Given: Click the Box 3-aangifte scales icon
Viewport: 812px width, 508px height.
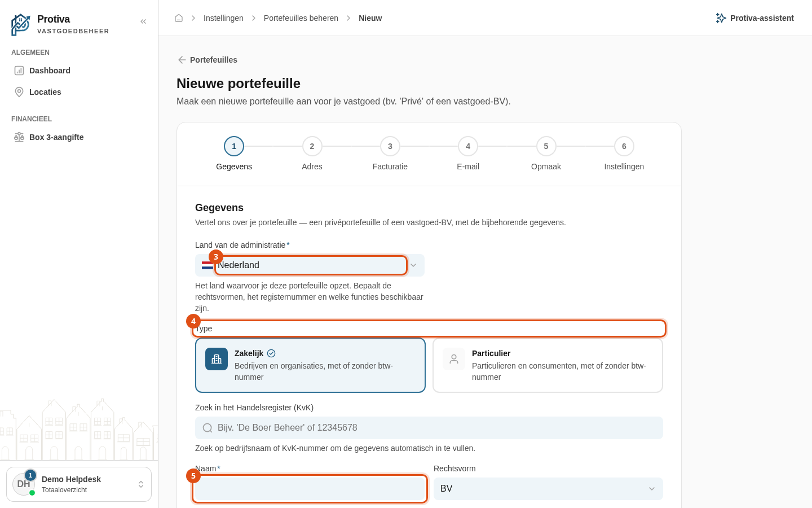Looking at the screenshot, I should [19, 137].
